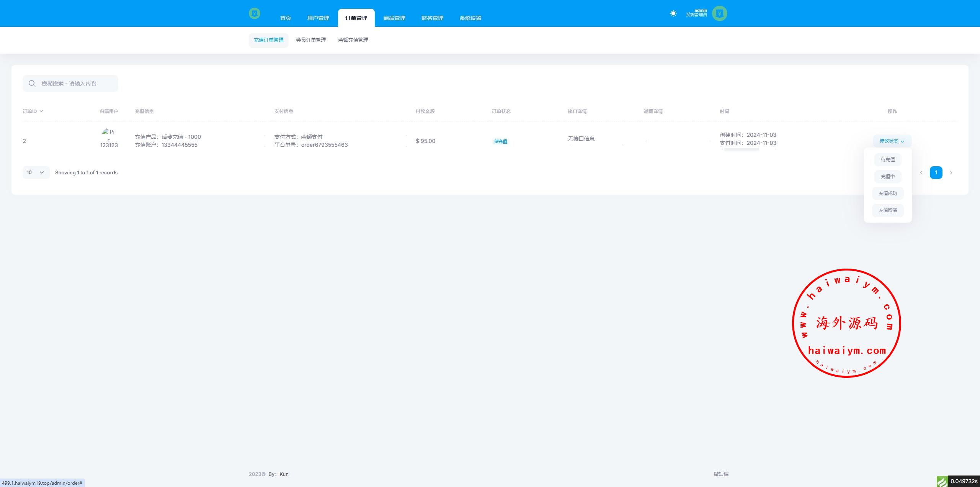Sort by 订单ID column header
This screenshot has width=980, height=487.
click(33, 111)
